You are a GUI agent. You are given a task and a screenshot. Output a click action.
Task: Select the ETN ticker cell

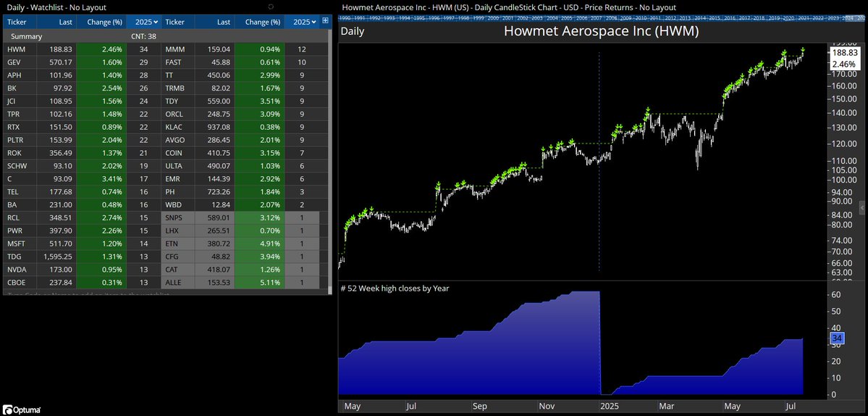point(178,244)
